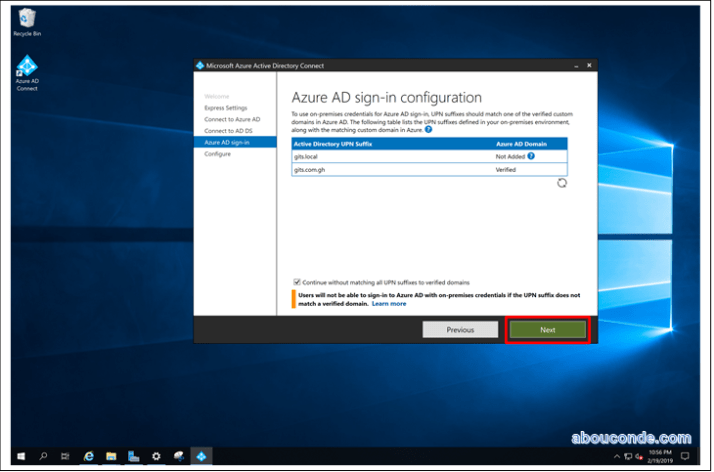
Task: Click the taskbar search magnifier icon
Action: 43,455
